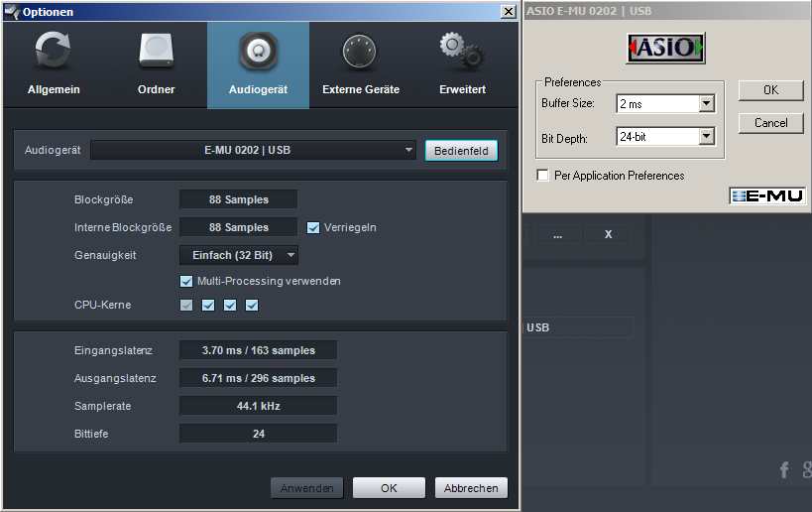
Task: Click the Allgemein refresh arrows icon
Action: [x=53, y=51]
